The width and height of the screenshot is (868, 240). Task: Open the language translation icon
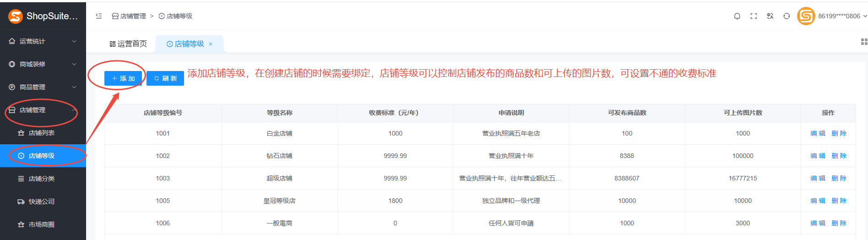tap(770, 16)
